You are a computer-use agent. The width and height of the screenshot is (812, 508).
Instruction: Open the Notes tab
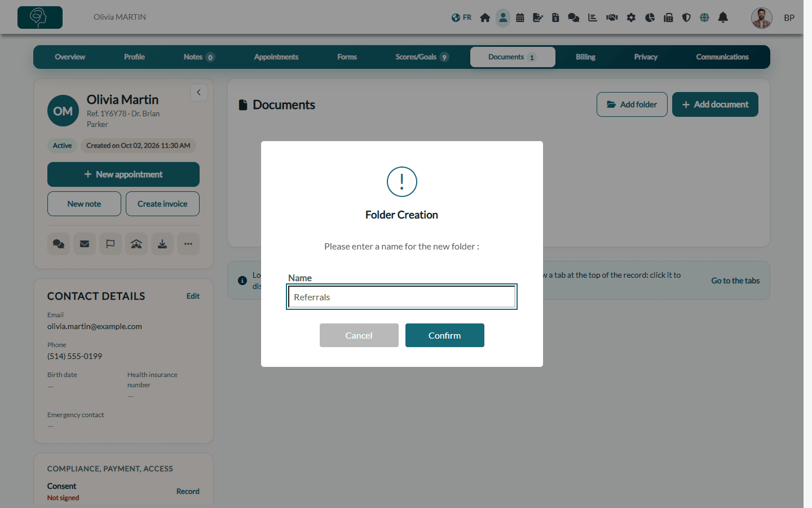coord(198,57)
